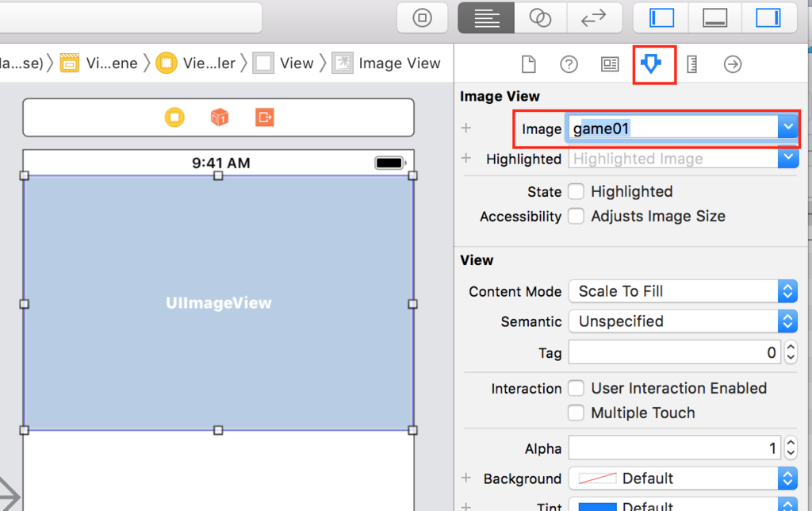Select the UIImageView on canvas

[x=218, y=303]
